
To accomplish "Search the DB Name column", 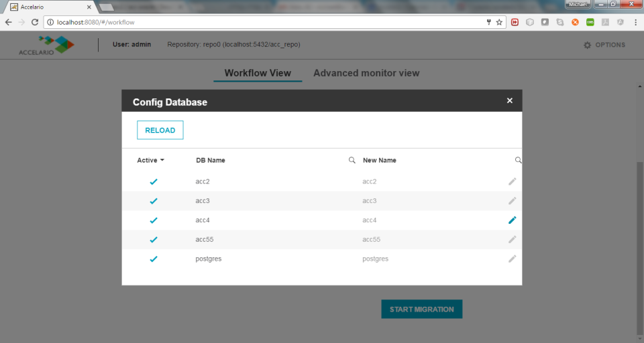I will pyautogui.click(x=352, y=160).
